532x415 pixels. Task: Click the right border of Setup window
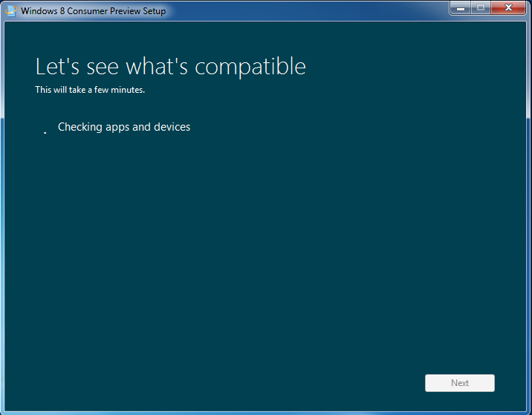(529, 223)
